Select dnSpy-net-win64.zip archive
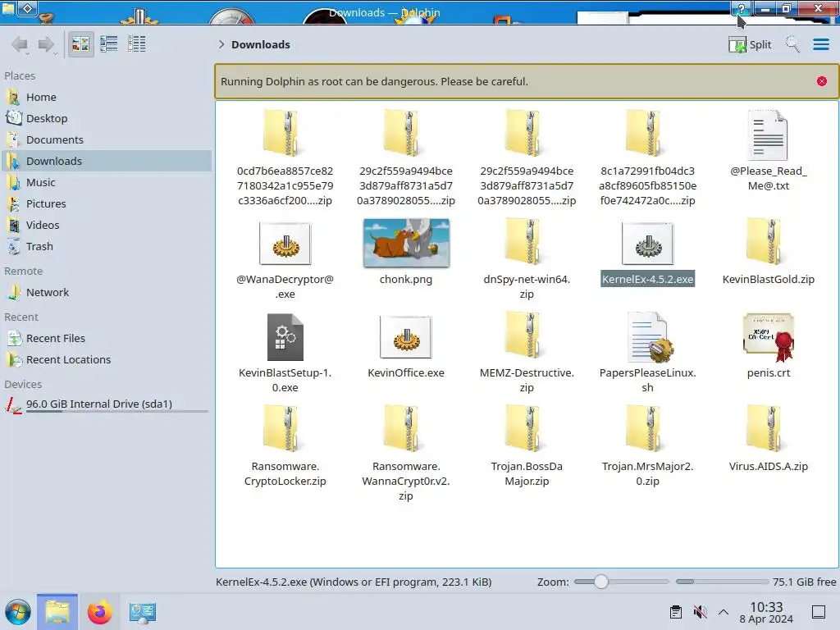The height and width of the screenshot is (630, 840). tap(526, 258)
